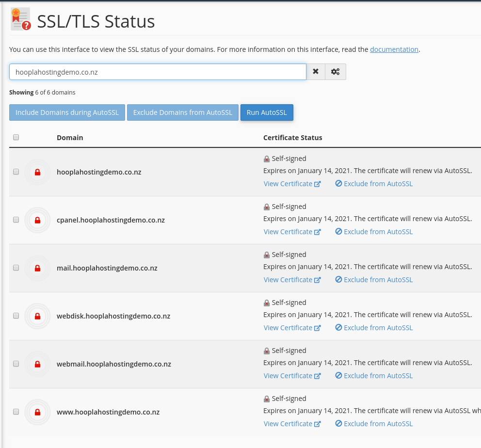
Task: View Certificate for cpanel.hooplahostingdemo.co.nz
Action: pyautogui.click(x=292, y=232)
